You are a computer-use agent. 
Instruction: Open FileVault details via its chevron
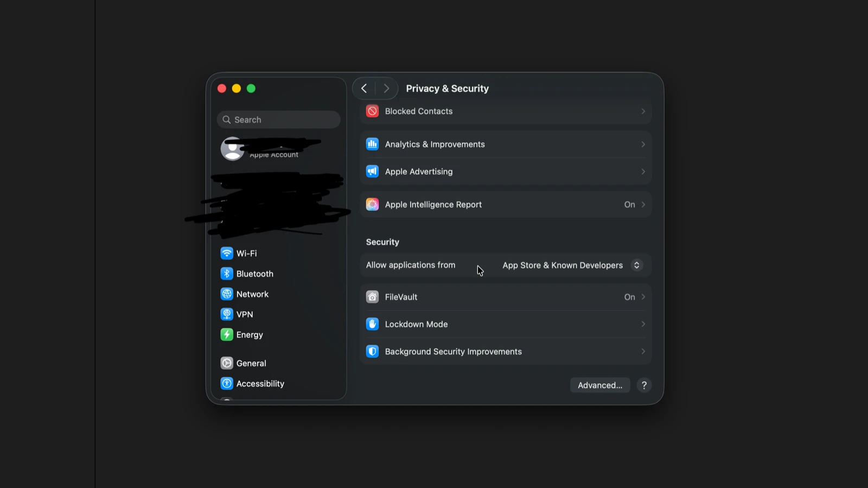click(643, 297)
